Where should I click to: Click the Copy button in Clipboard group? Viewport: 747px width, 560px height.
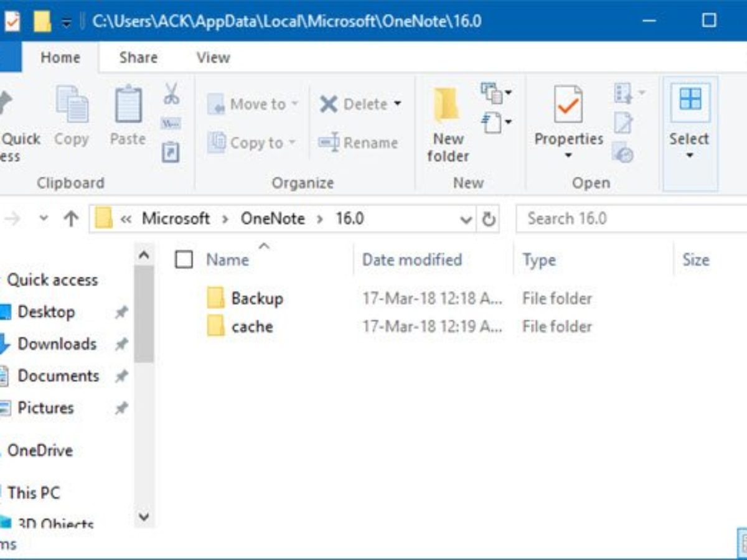[72, 116]
